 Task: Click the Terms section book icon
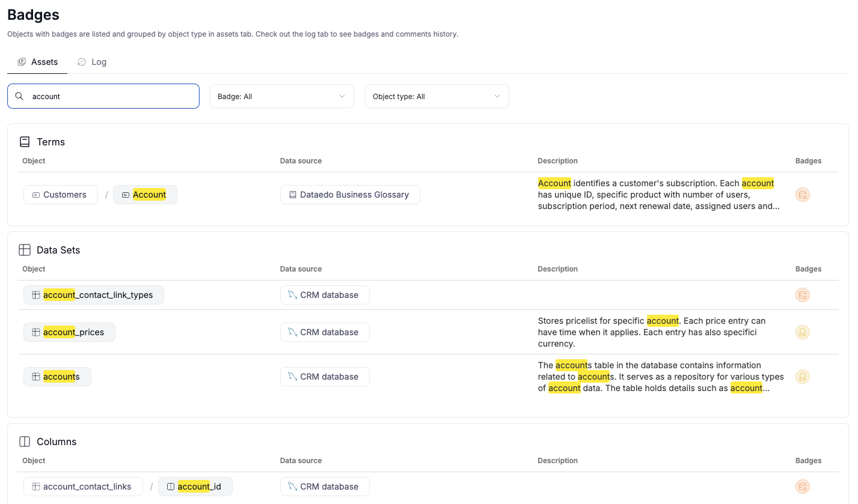coord(25,142)
